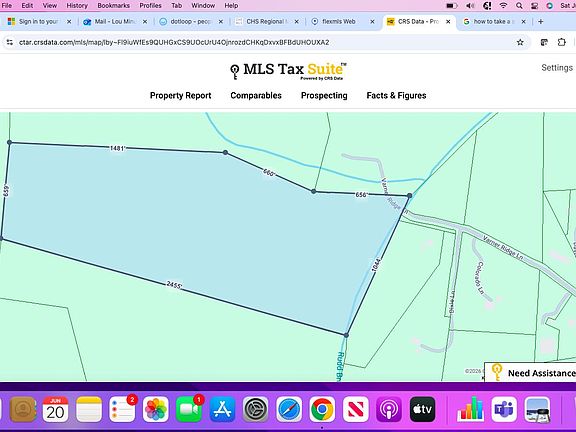576x432 pixels.
Task: Switch to the flexmls Web tab
Action: pyautogui.click(x=339, y=22)
